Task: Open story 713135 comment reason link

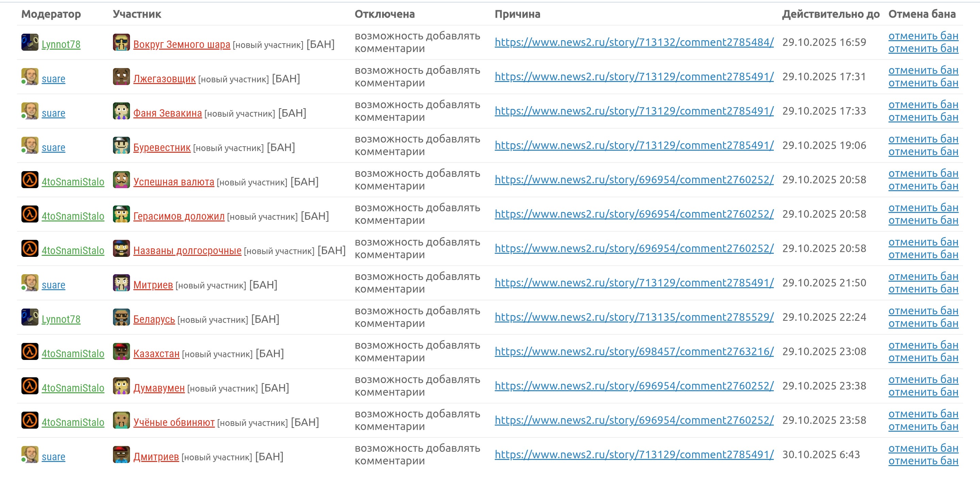Action: [634, 317]
